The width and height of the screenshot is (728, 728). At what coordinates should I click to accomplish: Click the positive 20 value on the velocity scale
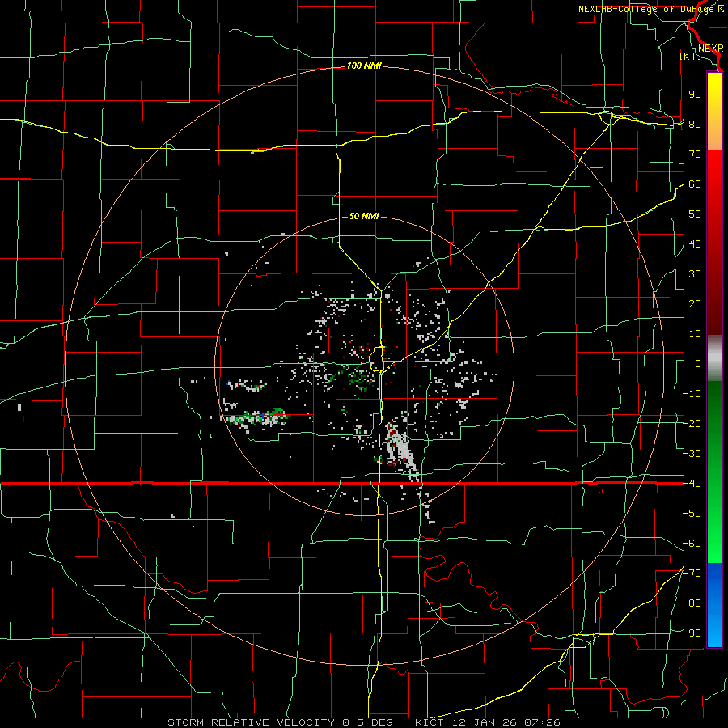tap(695, 303)
